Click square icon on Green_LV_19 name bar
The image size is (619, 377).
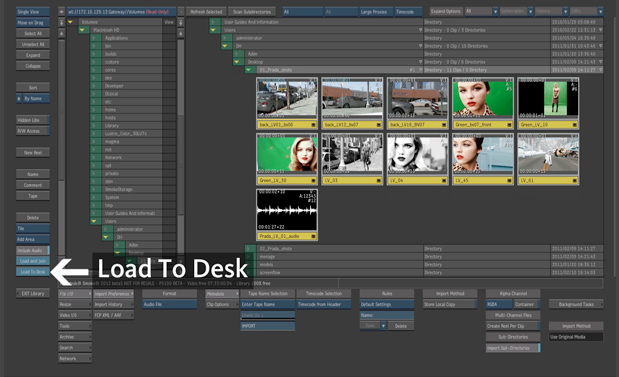574,125
